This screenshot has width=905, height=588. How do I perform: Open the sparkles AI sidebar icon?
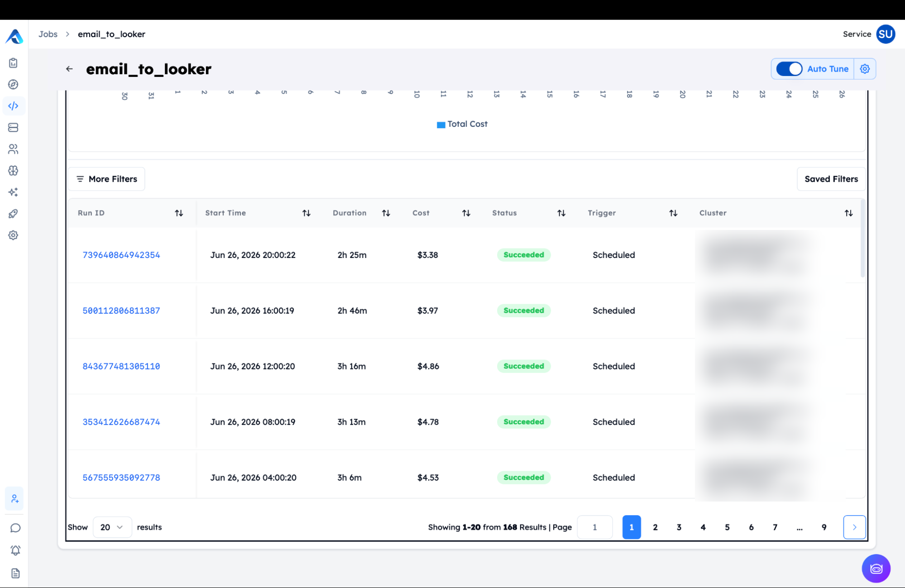tap(13, 192)
